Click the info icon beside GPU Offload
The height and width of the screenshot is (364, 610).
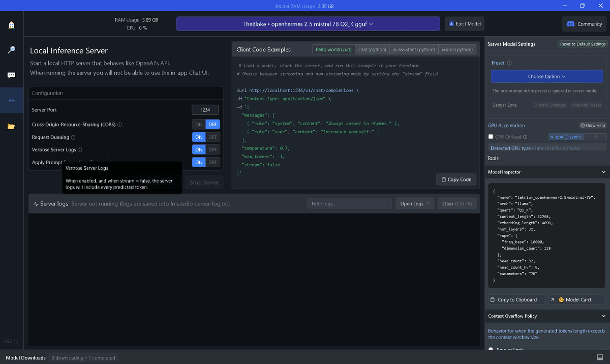pyautogui.click(x=525, y=137)
